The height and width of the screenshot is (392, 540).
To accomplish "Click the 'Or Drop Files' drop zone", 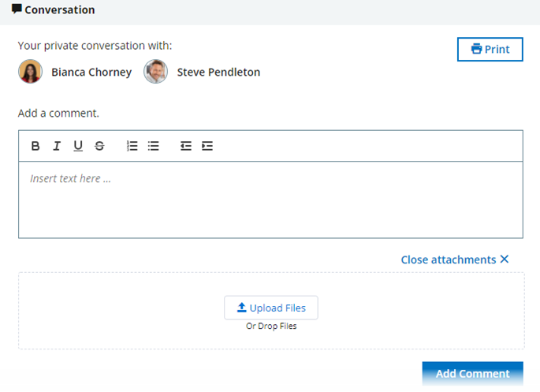I will (x=271, y=327).
